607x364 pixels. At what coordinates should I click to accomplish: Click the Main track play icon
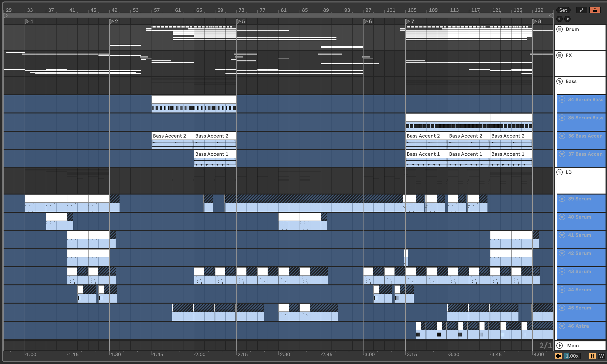[x=560, y=346]
